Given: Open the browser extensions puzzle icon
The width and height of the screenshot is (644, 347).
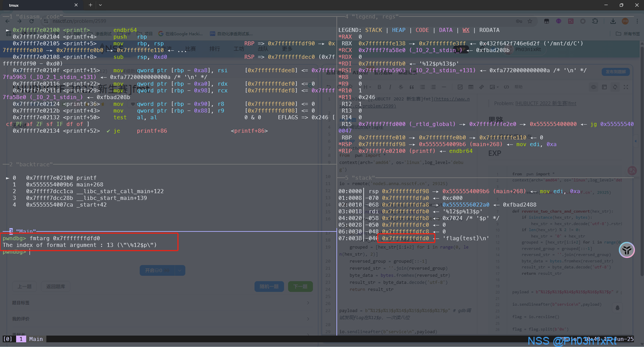Looking at the screenshot, I should 595,21.
